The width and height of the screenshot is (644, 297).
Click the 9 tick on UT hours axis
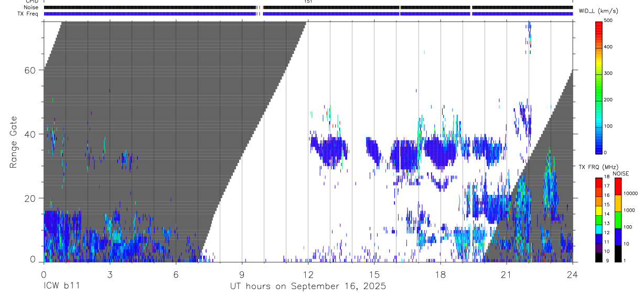point(242,274)
